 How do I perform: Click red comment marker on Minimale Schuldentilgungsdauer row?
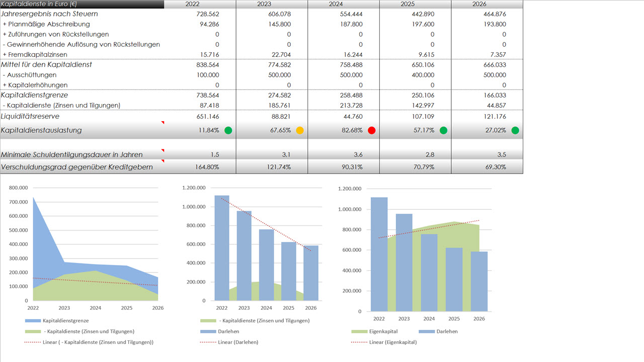[x=163, y=150]
